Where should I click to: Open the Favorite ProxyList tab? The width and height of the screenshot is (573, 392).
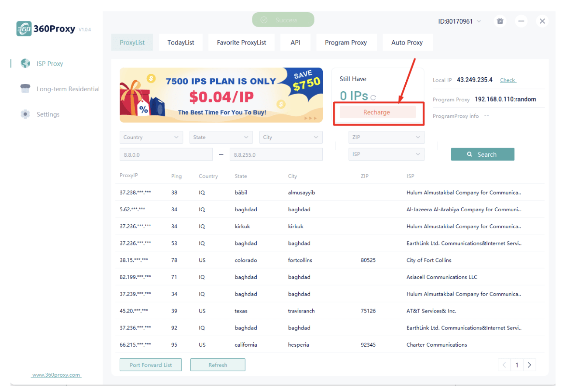click(x=241, y=43)
